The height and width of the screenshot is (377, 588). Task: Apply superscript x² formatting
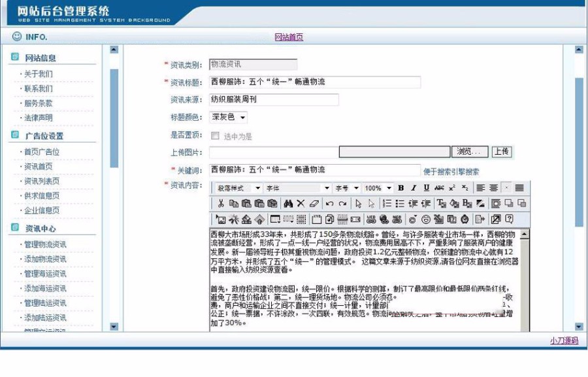pos(452,188)
